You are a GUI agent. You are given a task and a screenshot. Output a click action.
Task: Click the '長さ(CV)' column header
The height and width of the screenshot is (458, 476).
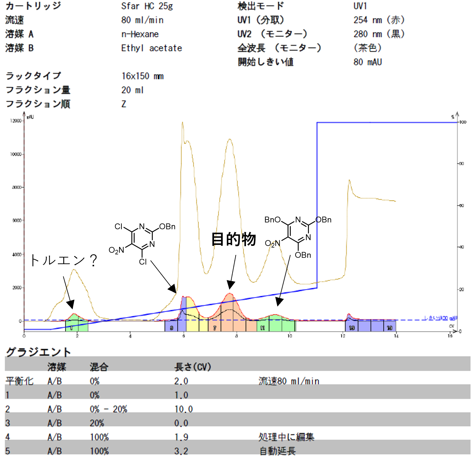pos(193,367)
